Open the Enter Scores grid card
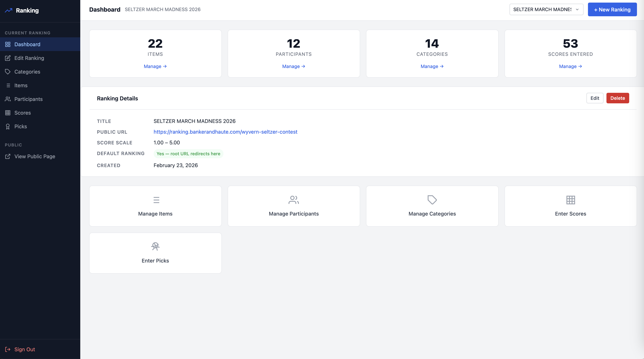The image size is (644, 359). click(570, 206)
